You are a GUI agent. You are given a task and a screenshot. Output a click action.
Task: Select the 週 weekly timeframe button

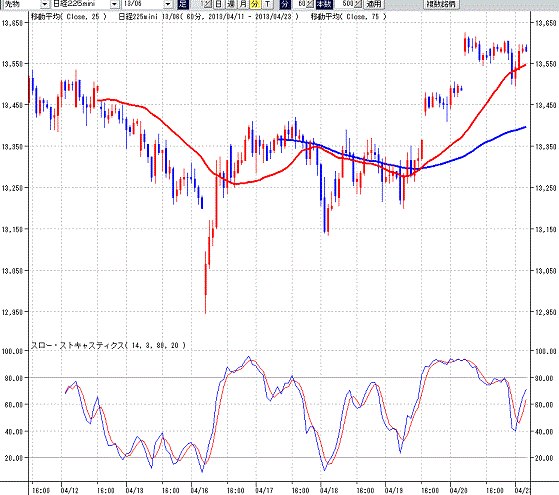[x=231, y=4]
